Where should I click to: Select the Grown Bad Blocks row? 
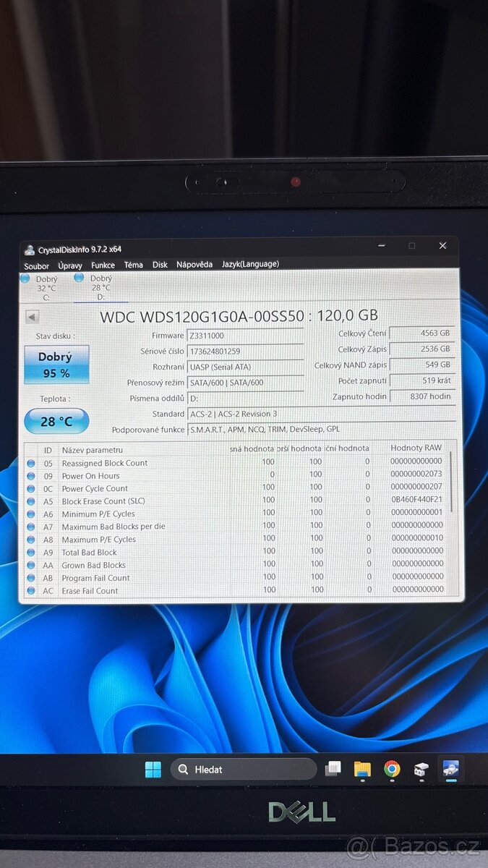(236, 565)
